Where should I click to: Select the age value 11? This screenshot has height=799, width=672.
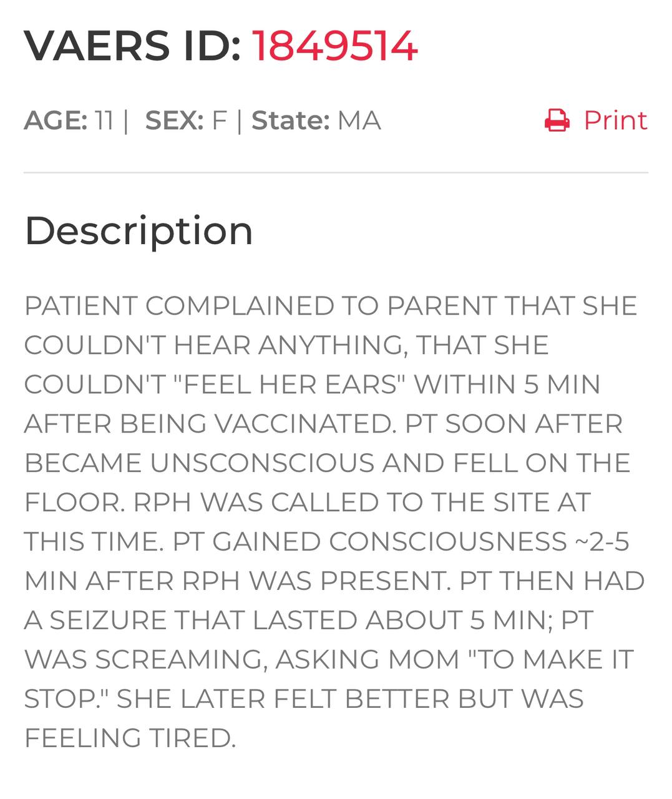coord(104,120)
